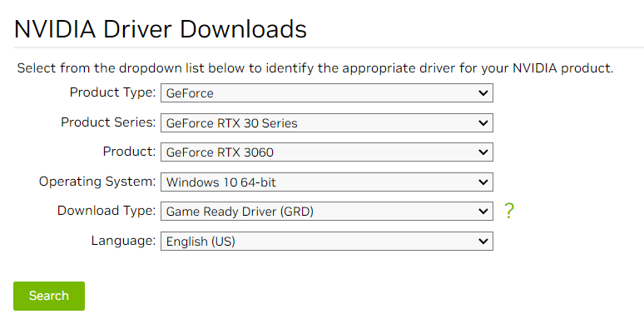The width and height of the screenshot is (644, 329).
Task: Open the Windows 10 64-bit operating system dropdown
Action: pos(326,182)
